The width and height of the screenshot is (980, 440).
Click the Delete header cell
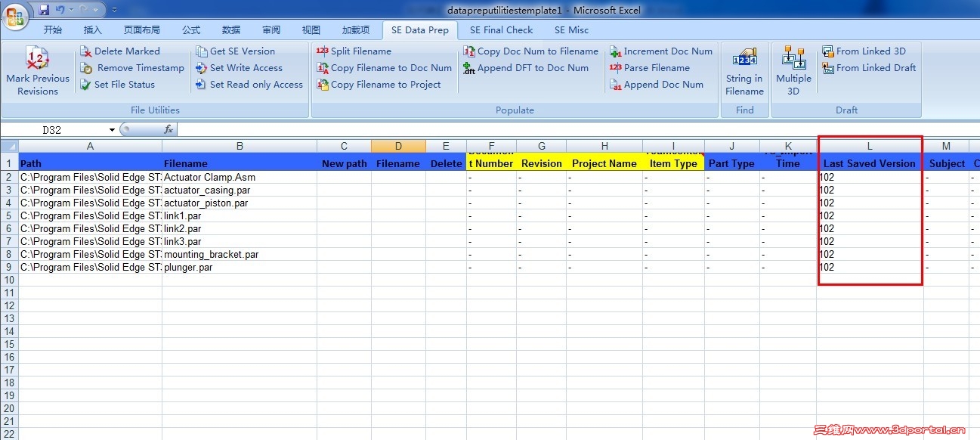pos(446,163)
